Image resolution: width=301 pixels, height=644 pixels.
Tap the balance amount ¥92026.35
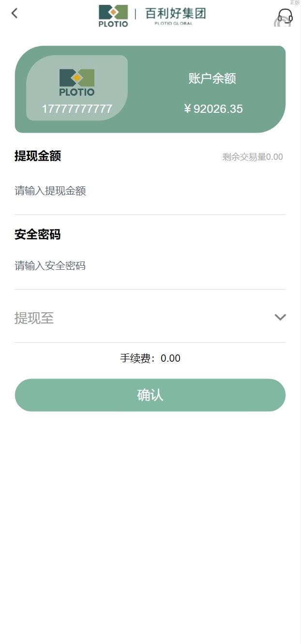[x=213, y=109]
